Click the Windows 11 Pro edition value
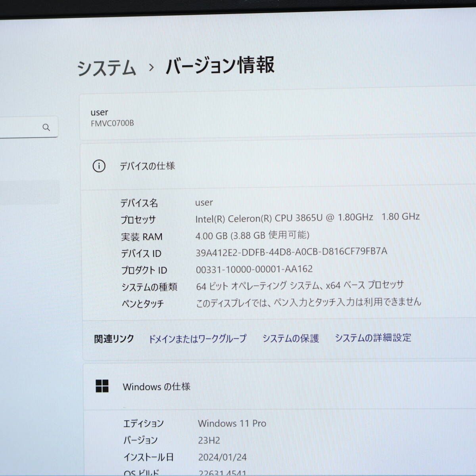This screenshot has height=476, width=476. (x=232, y=424)
